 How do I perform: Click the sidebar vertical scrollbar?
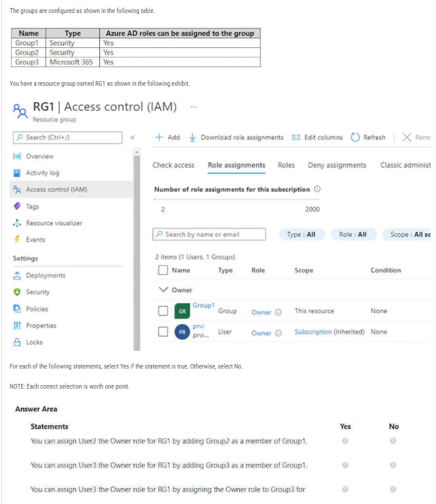[x=137, y=253]
